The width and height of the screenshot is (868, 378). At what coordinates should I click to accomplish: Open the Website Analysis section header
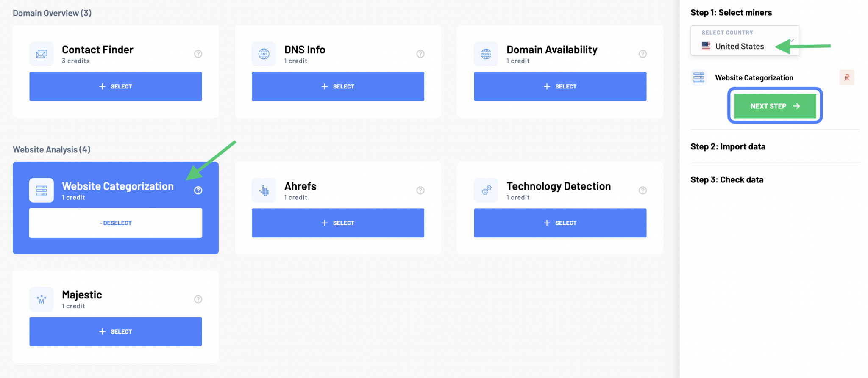click(51, 149)
